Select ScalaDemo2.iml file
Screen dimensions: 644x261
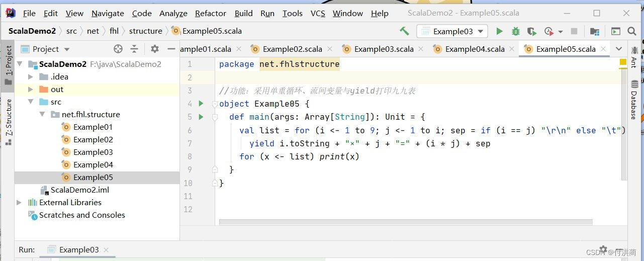tap(79, 190)
